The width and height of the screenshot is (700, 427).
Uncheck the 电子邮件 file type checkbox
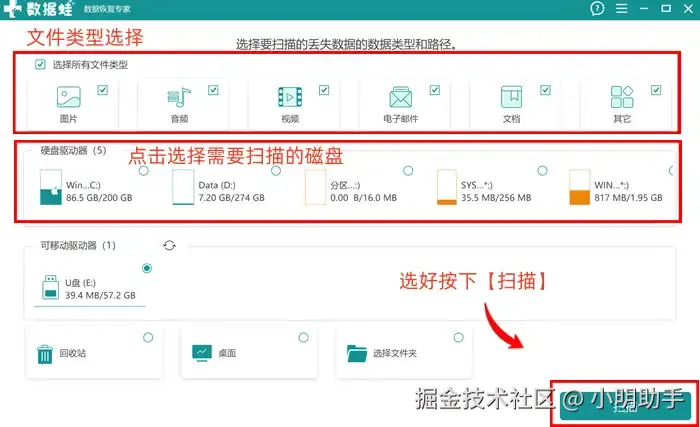pos(435,90)
